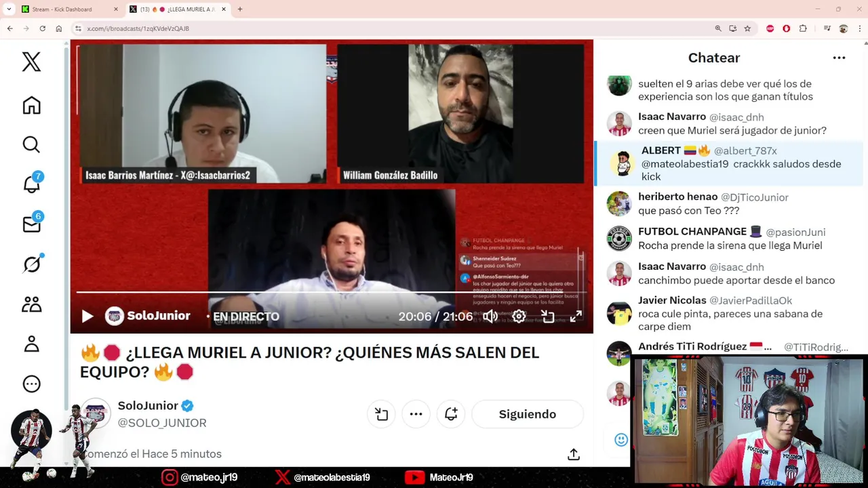Click the 'Hace 5 minutos' start time text
This screenshot has width=868, height=488.
182,454
